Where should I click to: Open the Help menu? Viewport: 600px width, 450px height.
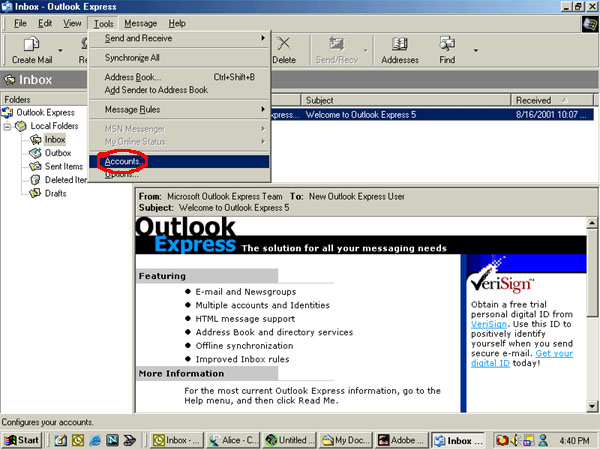pyautogui.click(x=177, y=23)
